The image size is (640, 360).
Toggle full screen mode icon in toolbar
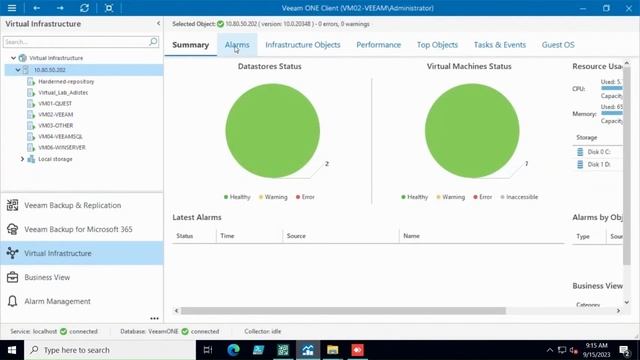coord(109,8)
